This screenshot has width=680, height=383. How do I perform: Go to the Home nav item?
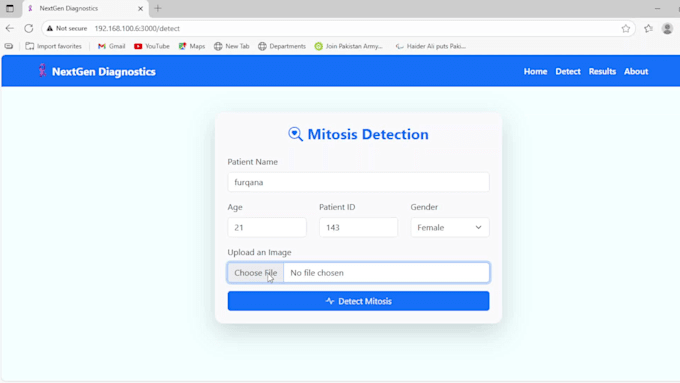[x=535, y=72]
